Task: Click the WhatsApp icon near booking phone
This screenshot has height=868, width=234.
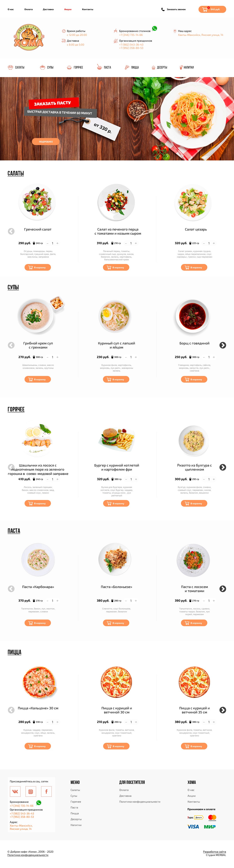Action: [x=154, y=29]
